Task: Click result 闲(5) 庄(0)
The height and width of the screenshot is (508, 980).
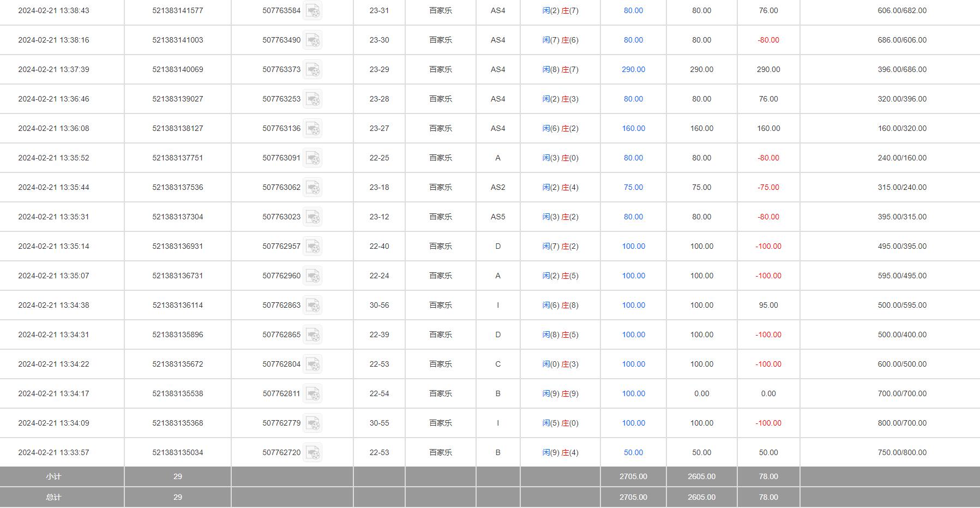Action: 560,423
